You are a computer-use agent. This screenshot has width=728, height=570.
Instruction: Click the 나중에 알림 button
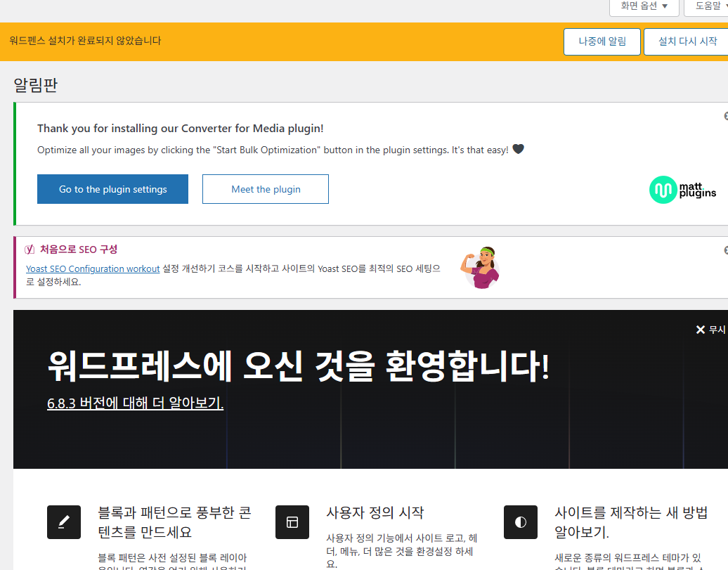(x=602, y=41)
